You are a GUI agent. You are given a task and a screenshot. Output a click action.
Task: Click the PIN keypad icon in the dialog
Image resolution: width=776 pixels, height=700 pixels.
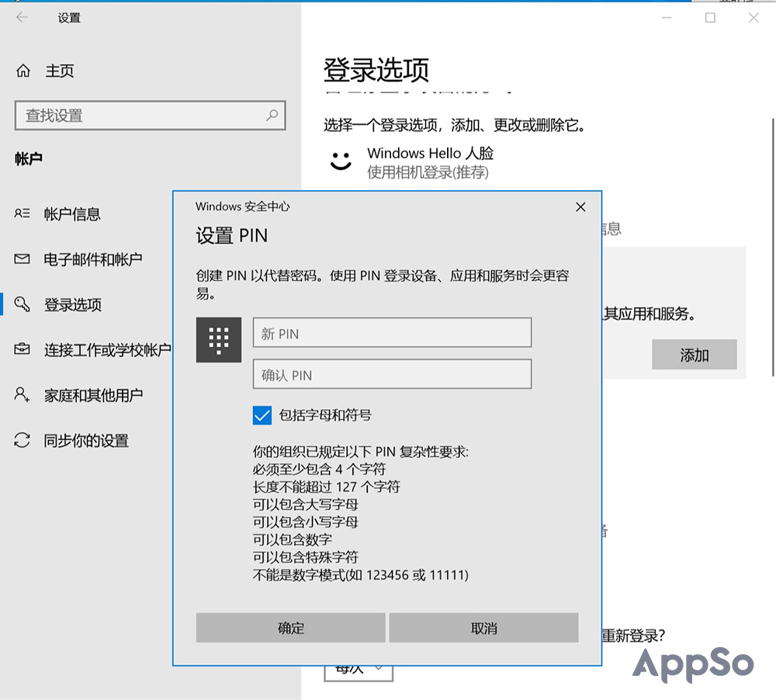point(218,340)
